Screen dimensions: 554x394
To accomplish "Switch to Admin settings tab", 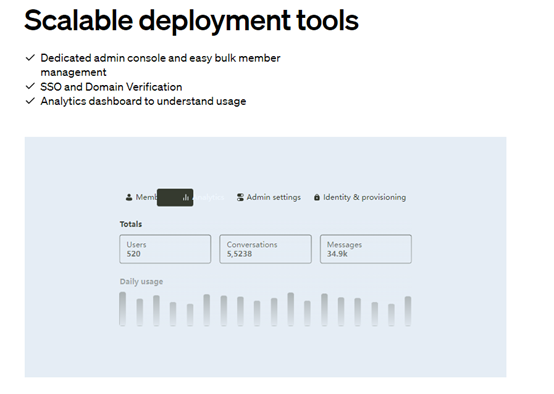I will (x=269, y=197).
